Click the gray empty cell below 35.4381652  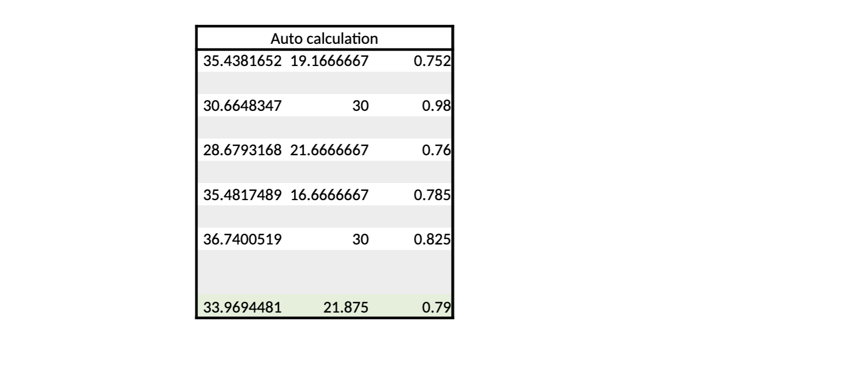click(242, 83)
